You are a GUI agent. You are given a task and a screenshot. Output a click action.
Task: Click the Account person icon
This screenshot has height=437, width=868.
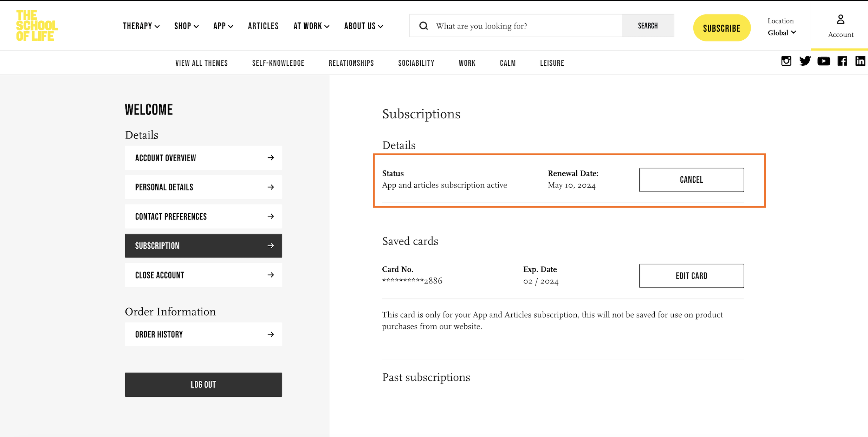pyautogui.click(x=840, y=20)
